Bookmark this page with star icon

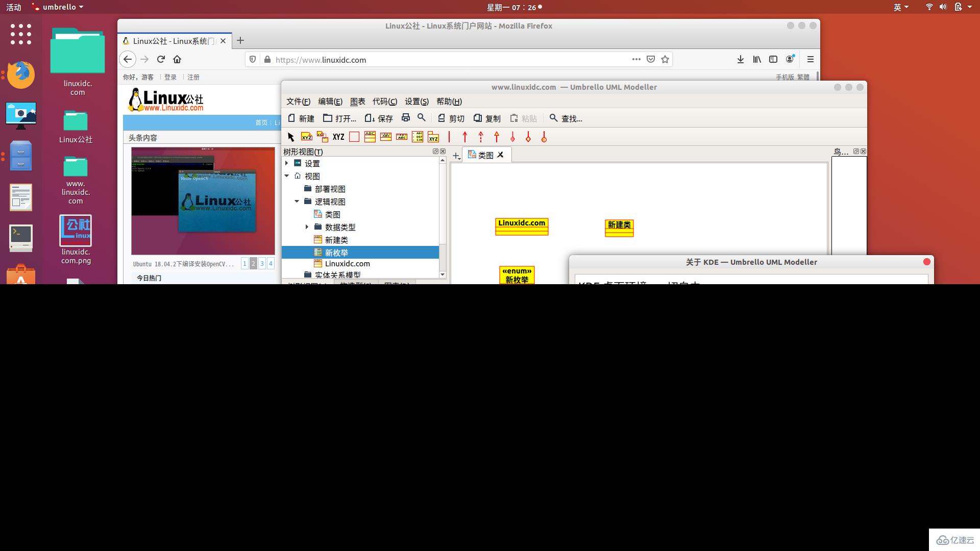(x=665, y=59)
